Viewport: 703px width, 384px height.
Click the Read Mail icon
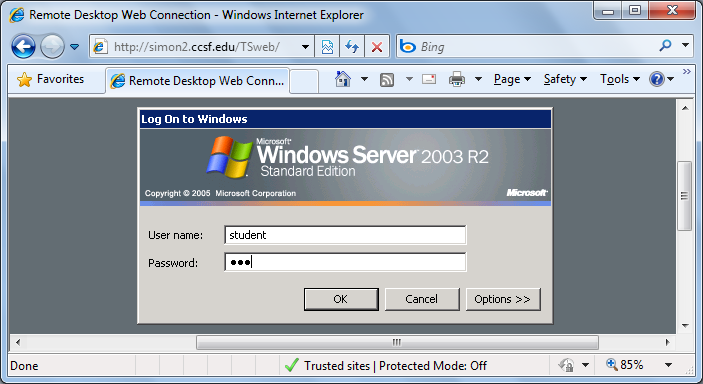[429, 79]
